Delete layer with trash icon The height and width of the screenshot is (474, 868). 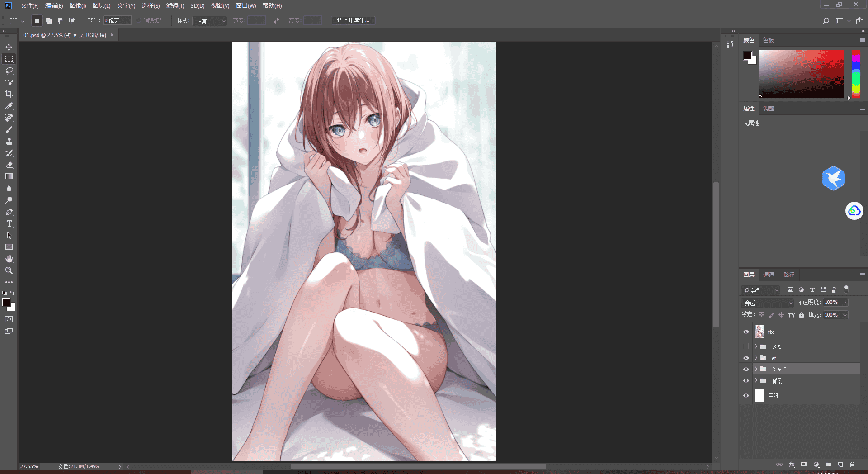pyautogui.click(x=853, y=465)
